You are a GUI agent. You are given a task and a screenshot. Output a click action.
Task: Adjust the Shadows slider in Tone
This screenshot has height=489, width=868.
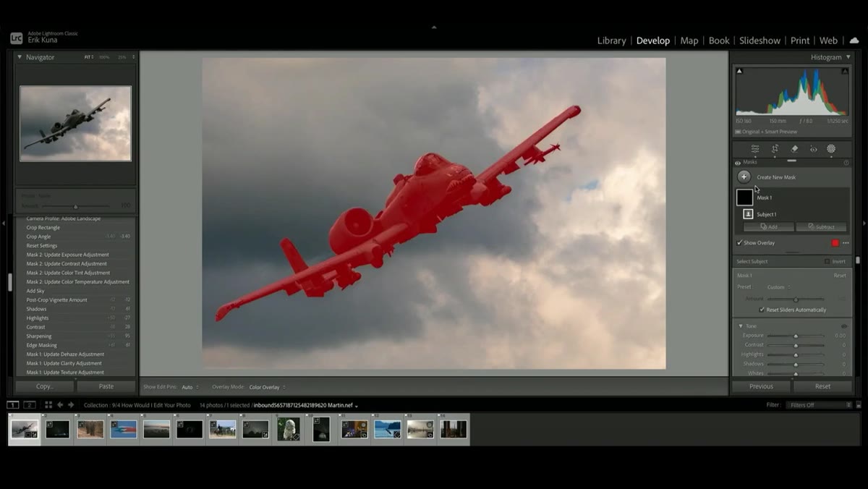pos(796,364)
